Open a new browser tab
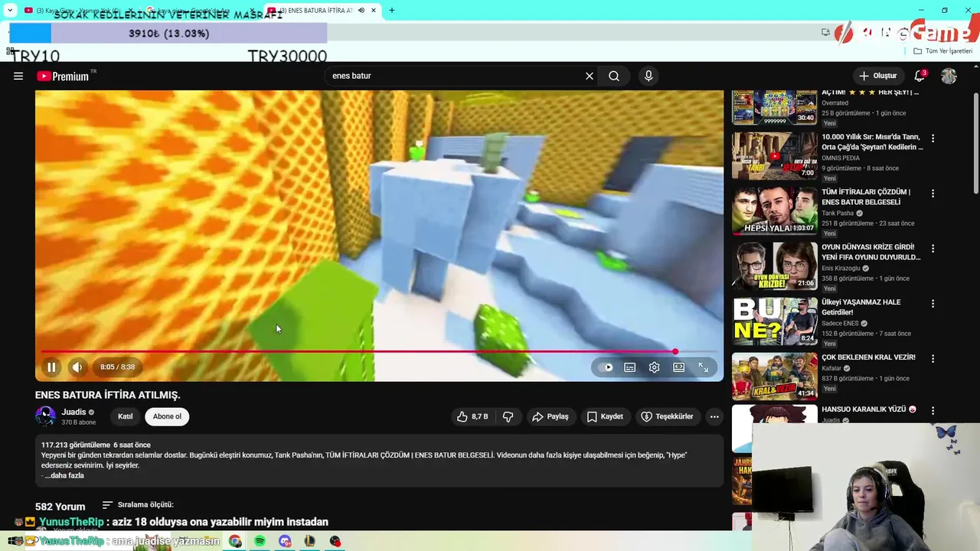Viewport: 980px width, 551px height. (392, 10)
